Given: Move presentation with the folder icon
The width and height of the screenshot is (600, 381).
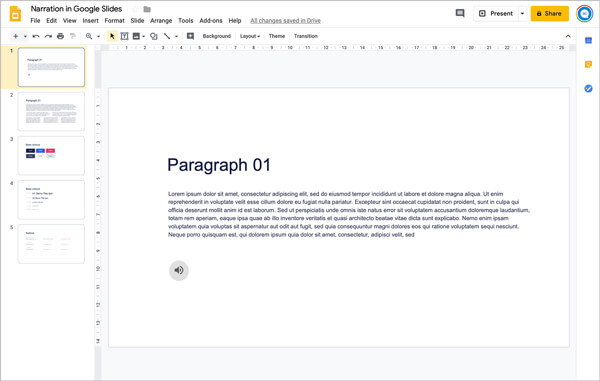Looking at the screenshot, I should click(147, 9).
